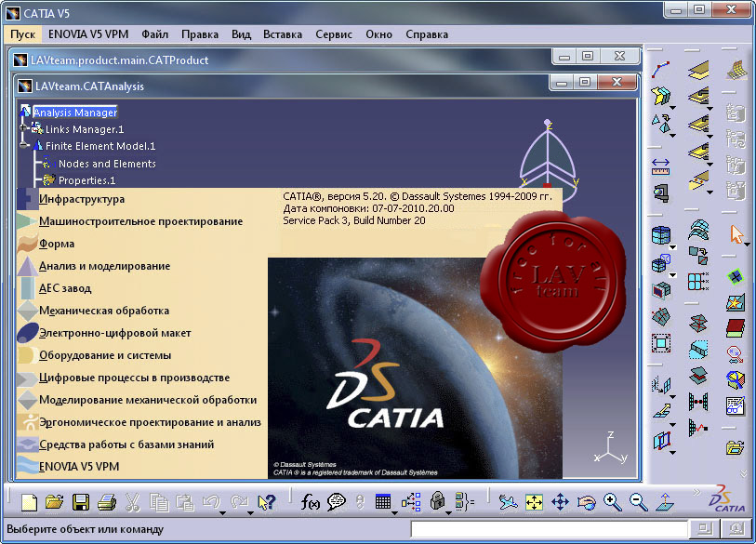Image resolution: width=756 pixels, height=544 pixels.
Task: Click the Fly mode airplane icon
Action: (508, 502)
